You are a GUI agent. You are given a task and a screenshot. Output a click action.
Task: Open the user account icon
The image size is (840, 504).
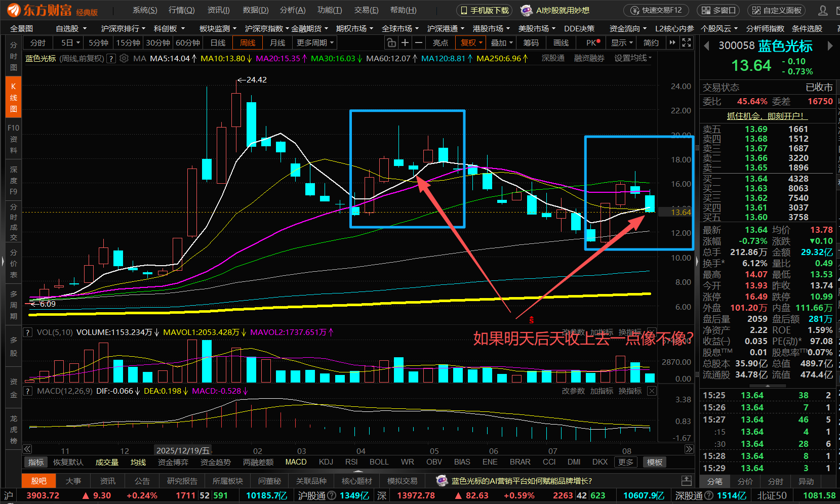(x=823, y=10)
